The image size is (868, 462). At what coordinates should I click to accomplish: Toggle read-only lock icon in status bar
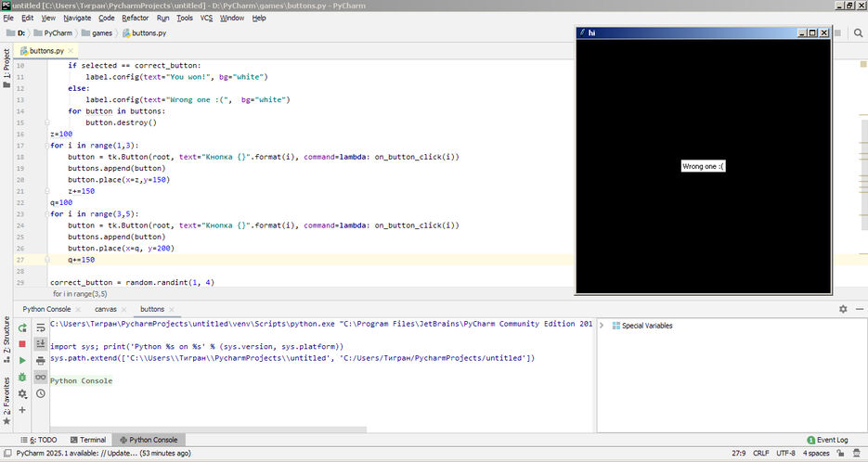(840, 453)
